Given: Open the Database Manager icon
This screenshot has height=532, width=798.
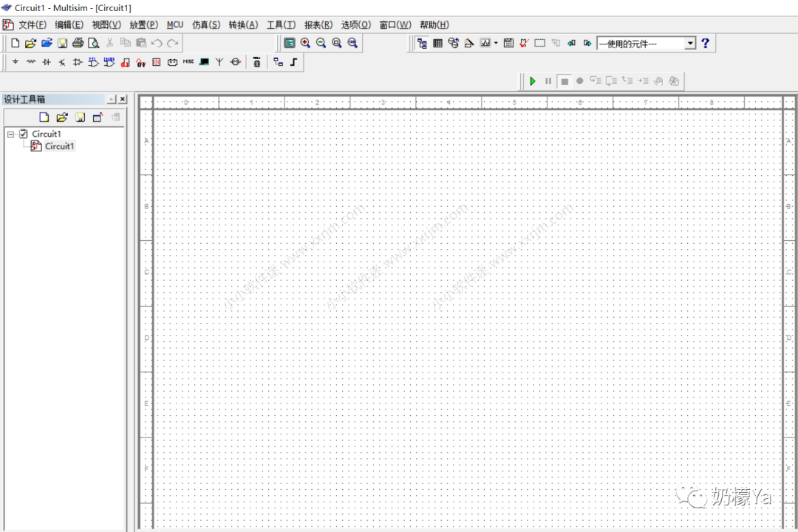Looking at the screenshot, I should click(454, 44).
